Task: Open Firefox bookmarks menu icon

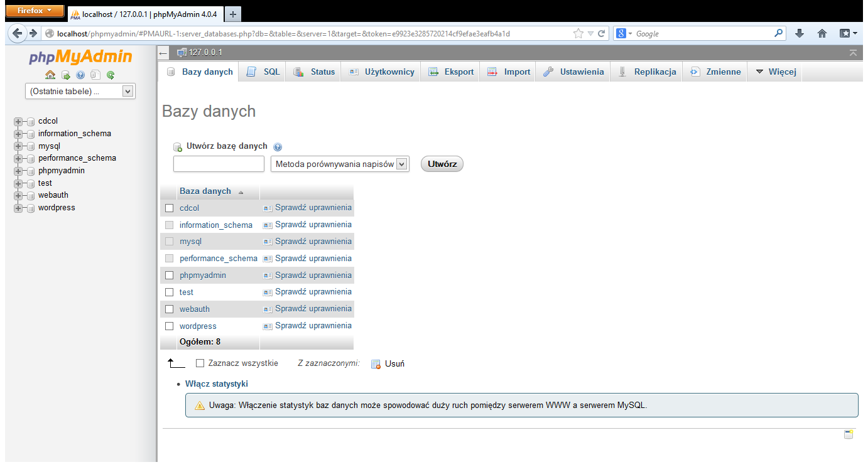Action: click(849, 34)
